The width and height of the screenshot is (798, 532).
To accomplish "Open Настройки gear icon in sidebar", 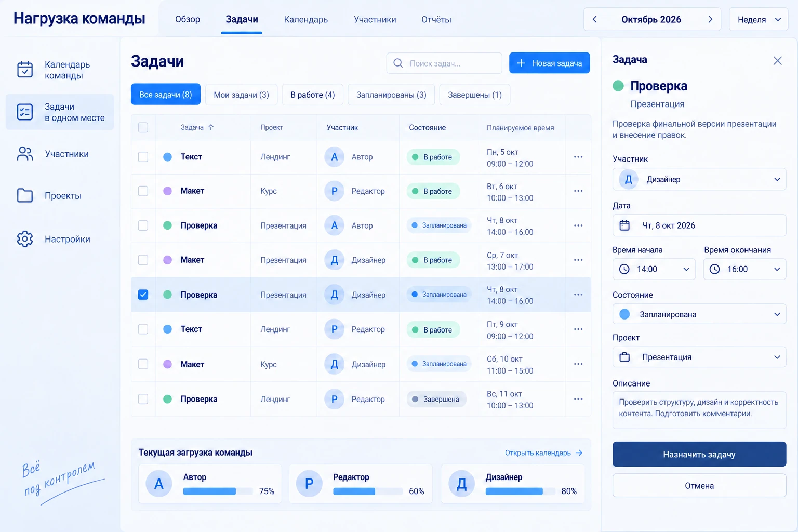I will pyautogui.click(x=25, y=239).
